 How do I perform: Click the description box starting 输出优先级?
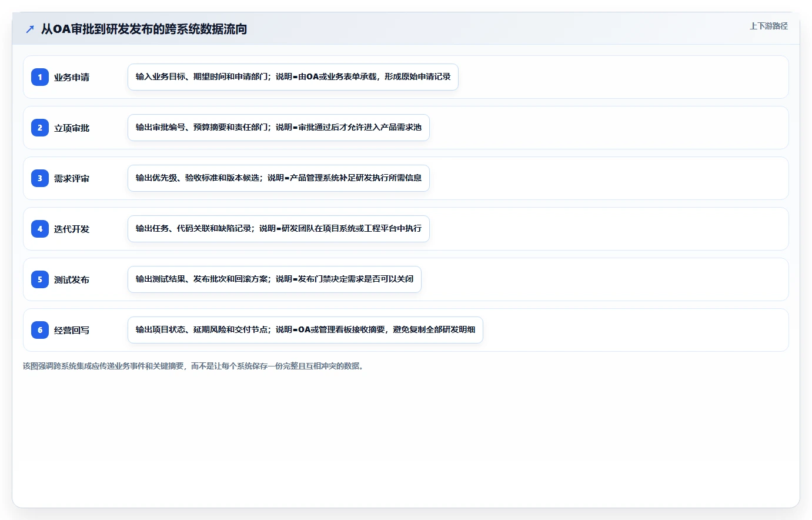pos(279,178)
